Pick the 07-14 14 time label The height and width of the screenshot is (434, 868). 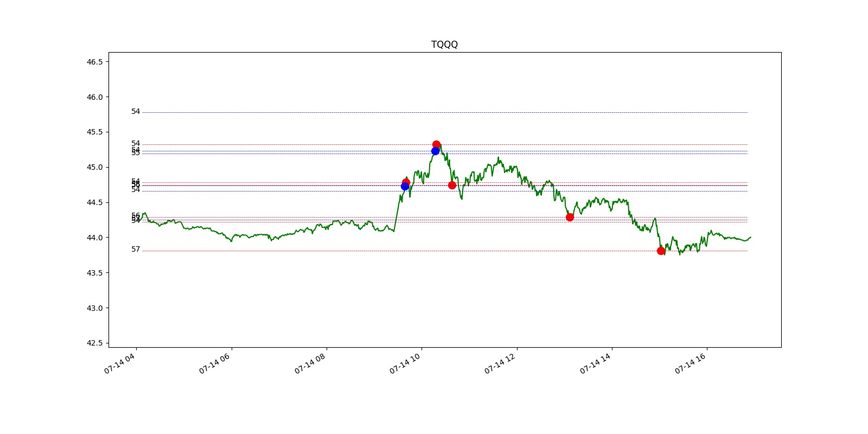coord(597,362)
